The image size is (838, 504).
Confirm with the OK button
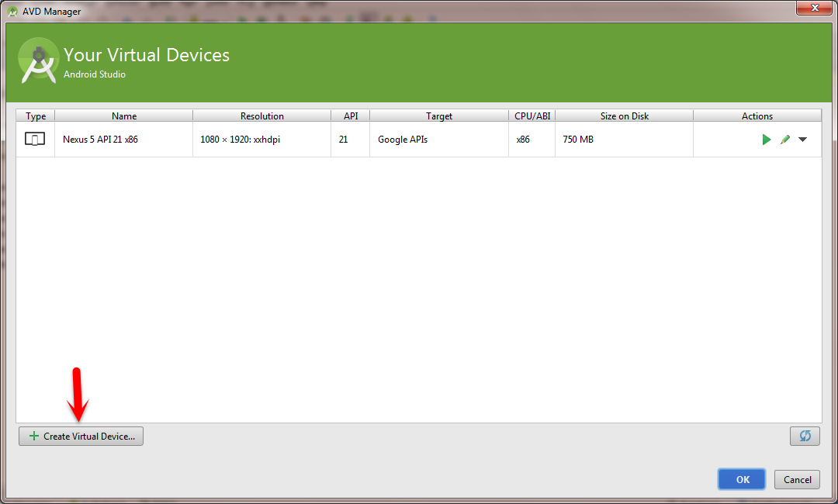pyautogui.click(x=742, y=479)
